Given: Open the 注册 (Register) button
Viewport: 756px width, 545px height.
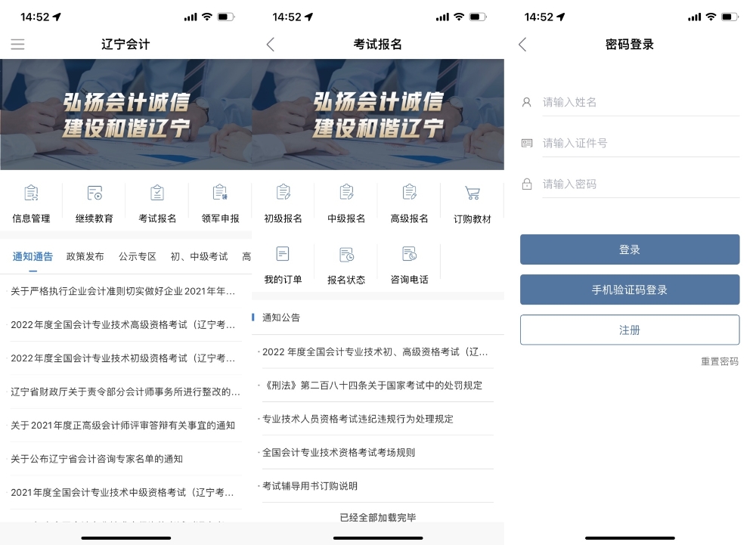Looking at the screenshot, I should (x=630, y=330).
